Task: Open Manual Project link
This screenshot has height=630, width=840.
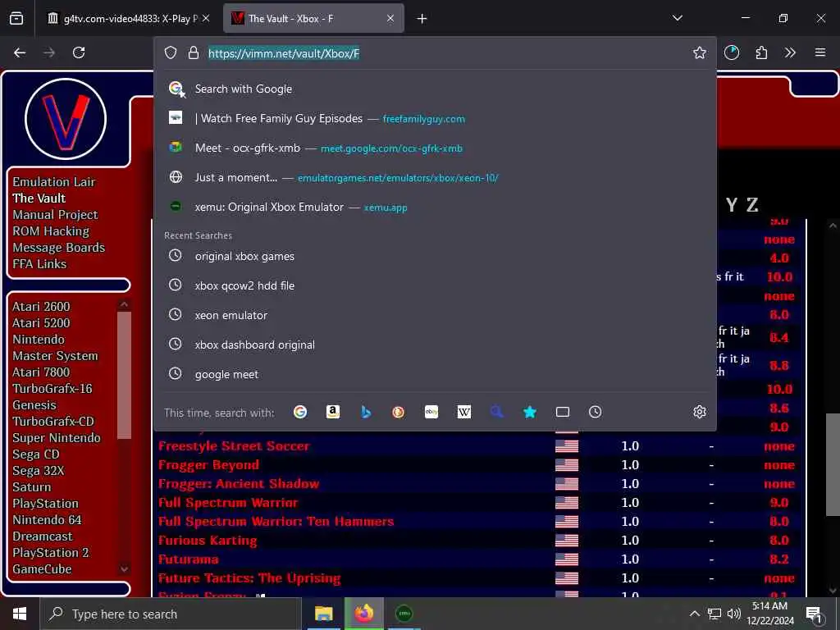Action: click(x=55, y=215)
